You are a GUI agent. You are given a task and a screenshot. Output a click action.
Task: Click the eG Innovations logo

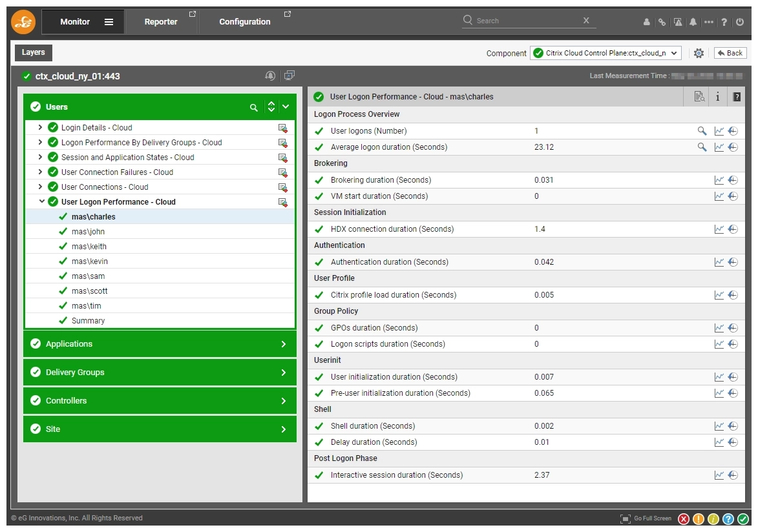[x=23, y=22]
